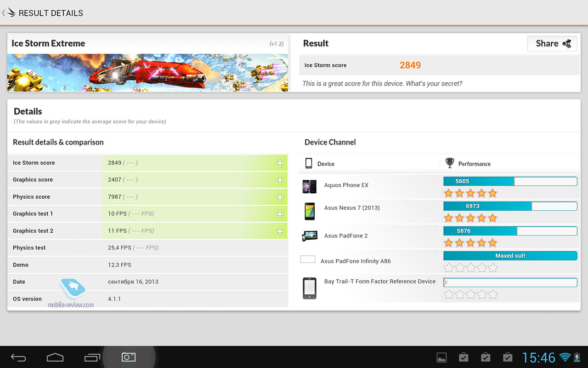Click the Aquos Phone EX name
This screenshot has height=368, width=588.
click(346, 185)
